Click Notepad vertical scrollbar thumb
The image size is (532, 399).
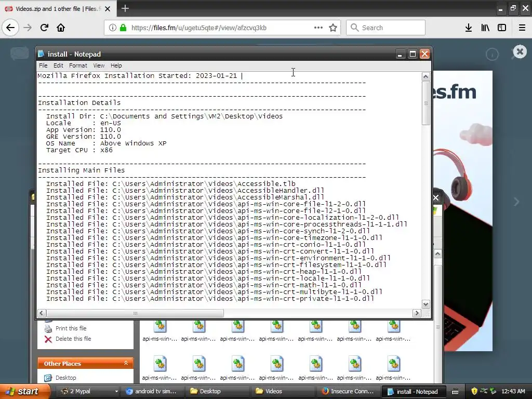(x=426, y=103)
